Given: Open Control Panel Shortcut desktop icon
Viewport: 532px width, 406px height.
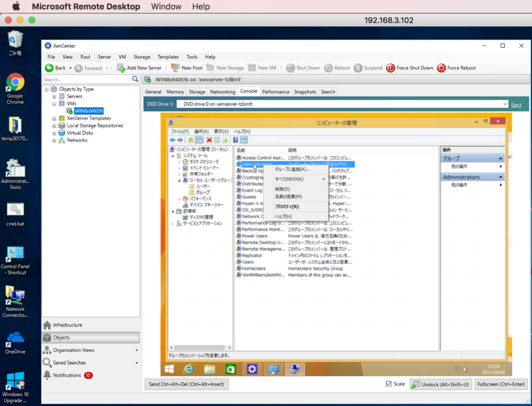Looking at the screenshot, I should click(x=15, y=261).
